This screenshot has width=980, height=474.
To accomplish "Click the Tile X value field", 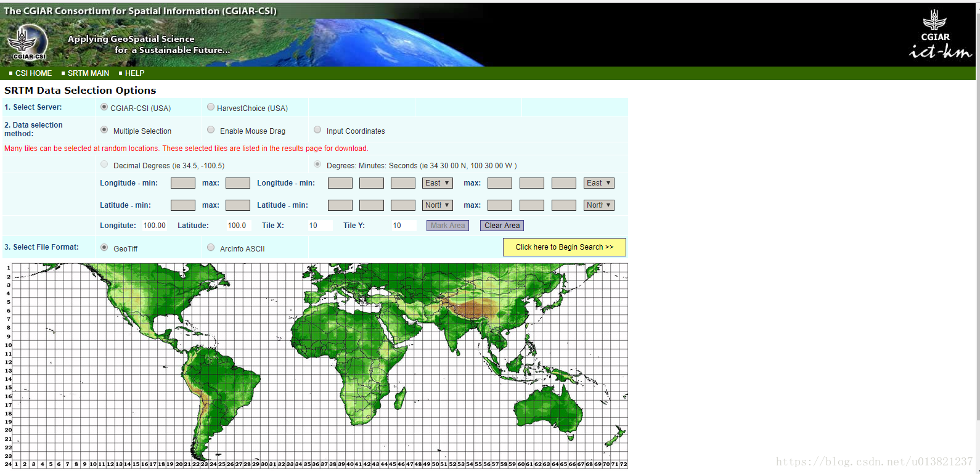I will click(x=320, y=226).
